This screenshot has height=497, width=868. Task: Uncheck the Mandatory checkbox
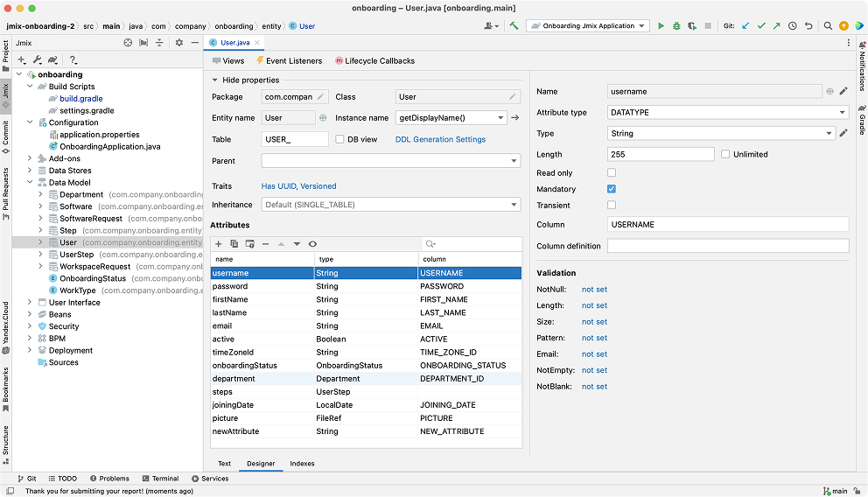[612, 189]
